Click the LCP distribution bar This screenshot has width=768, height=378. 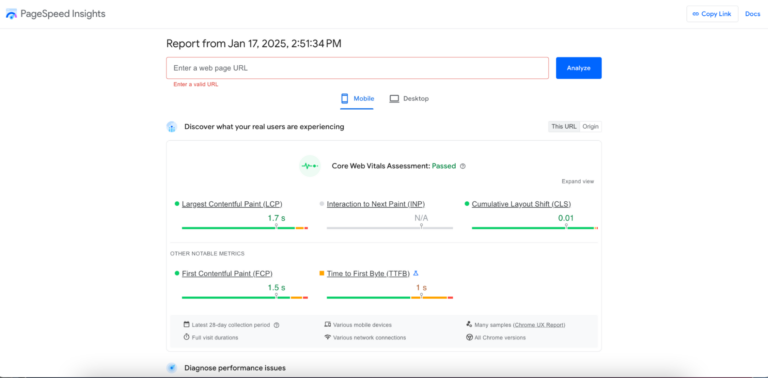245,228
